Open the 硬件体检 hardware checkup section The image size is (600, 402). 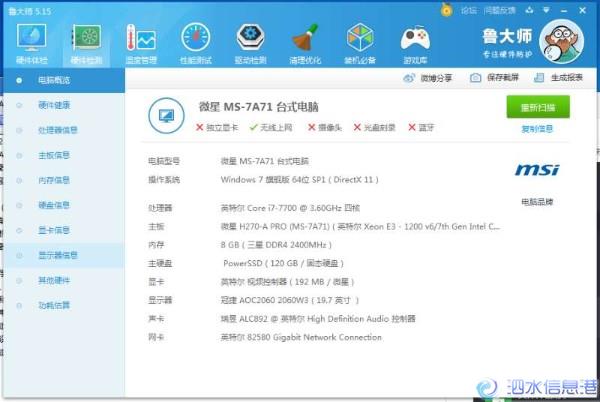(31, 44)
